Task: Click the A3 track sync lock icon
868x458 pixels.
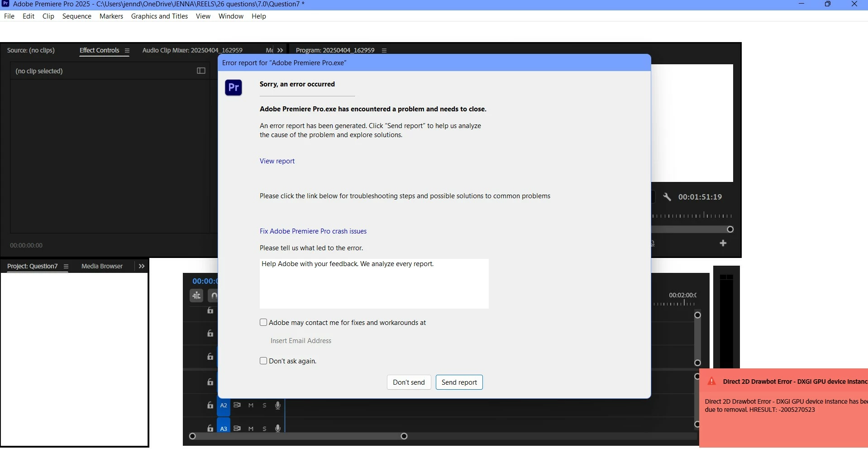Action: 237,428
